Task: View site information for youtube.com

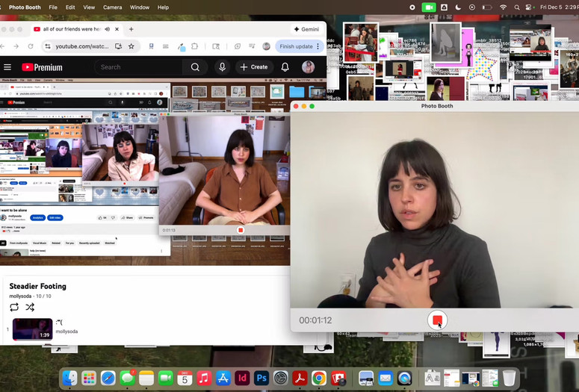Action: [x=47, y=46]
